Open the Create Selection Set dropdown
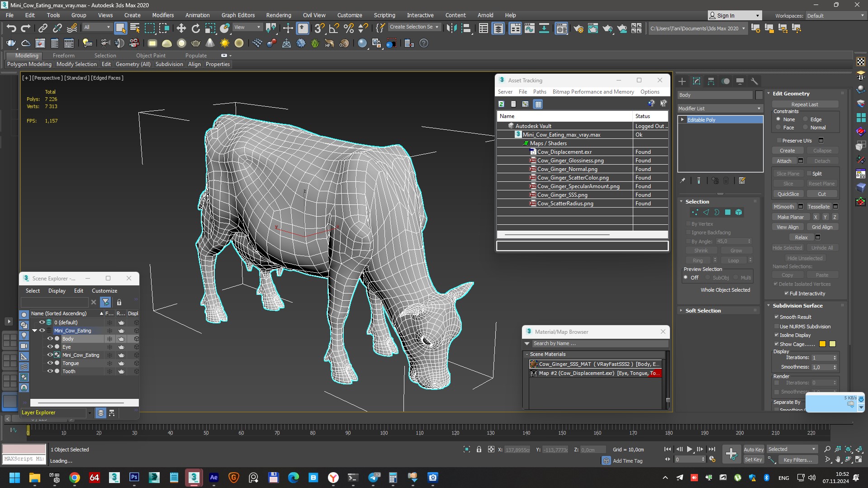Screen dimensions: 868x488 (414, 27)
